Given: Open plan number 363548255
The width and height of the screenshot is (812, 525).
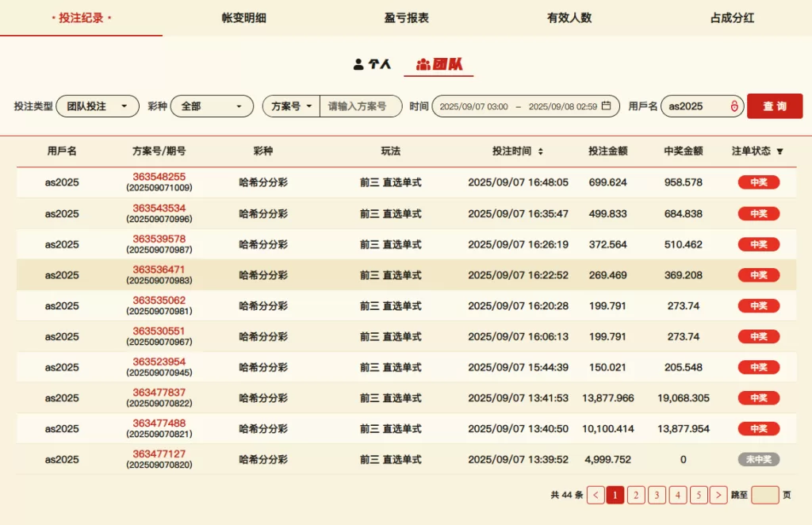Looking at the screenshot, I should [159, 177].
